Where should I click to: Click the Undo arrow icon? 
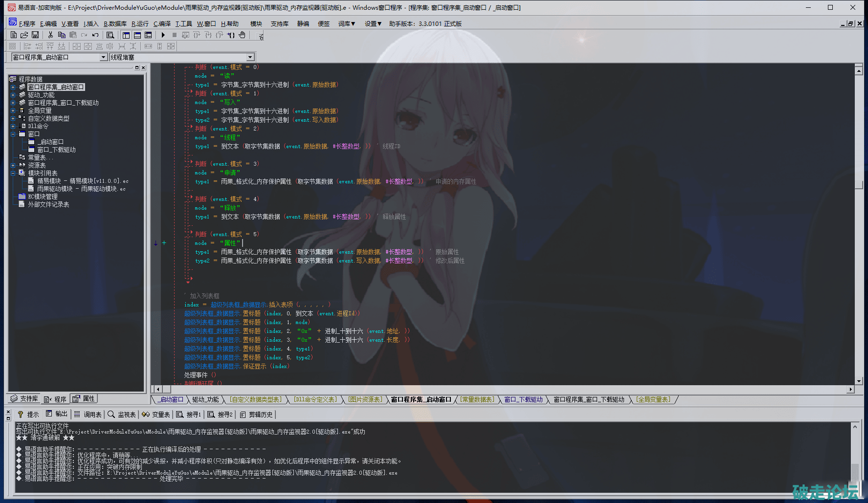[x=95, y=35]
